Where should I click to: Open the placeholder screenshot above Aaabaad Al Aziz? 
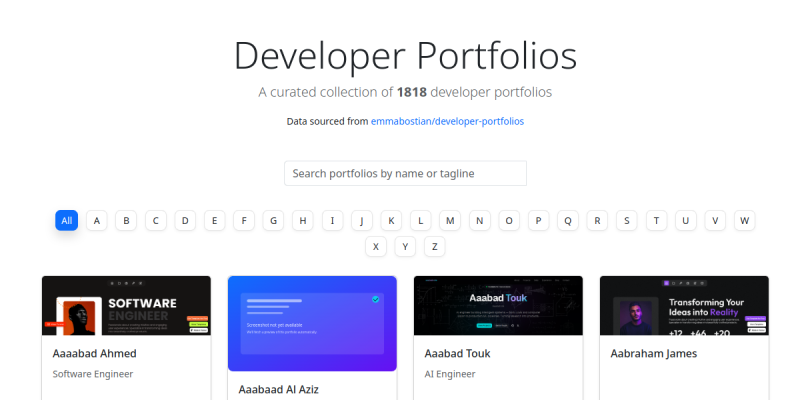pyautogui.click(x=312, y=323)
